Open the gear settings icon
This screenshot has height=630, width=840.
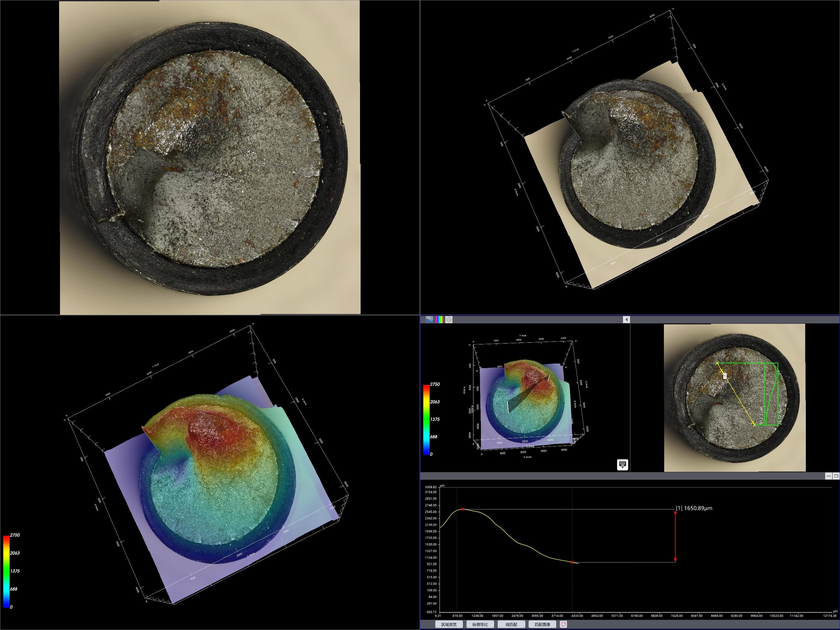coord(449,319)
